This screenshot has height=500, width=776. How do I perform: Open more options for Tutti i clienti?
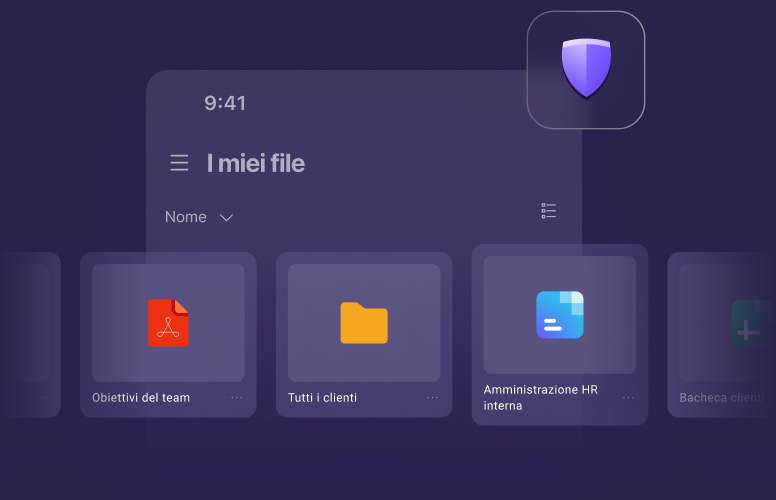click(433, 397)
